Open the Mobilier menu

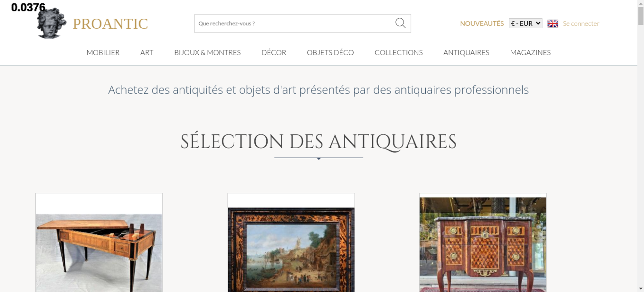103,52
